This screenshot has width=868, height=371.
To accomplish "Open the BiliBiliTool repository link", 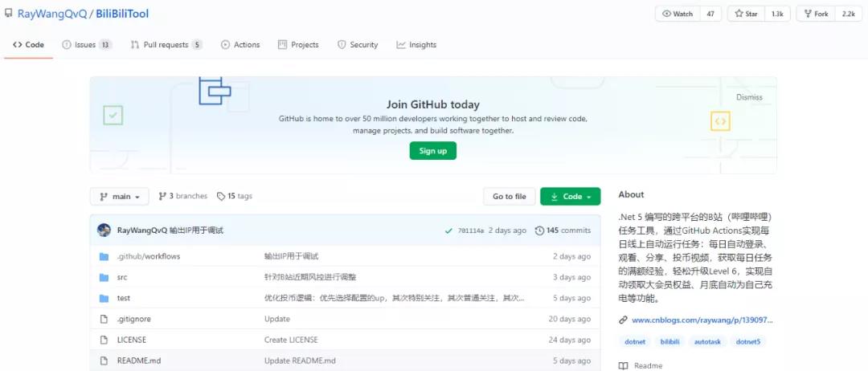I will click(122, 14).
